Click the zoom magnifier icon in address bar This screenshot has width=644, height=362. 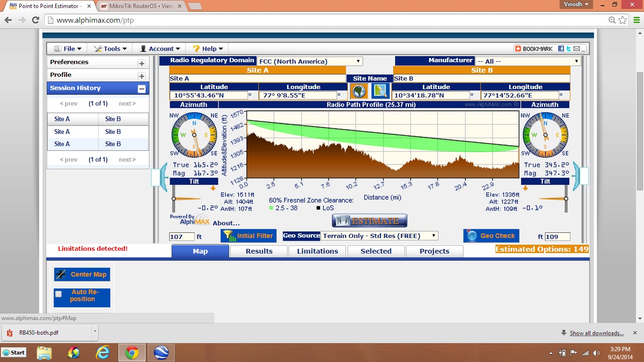(612, 20)
